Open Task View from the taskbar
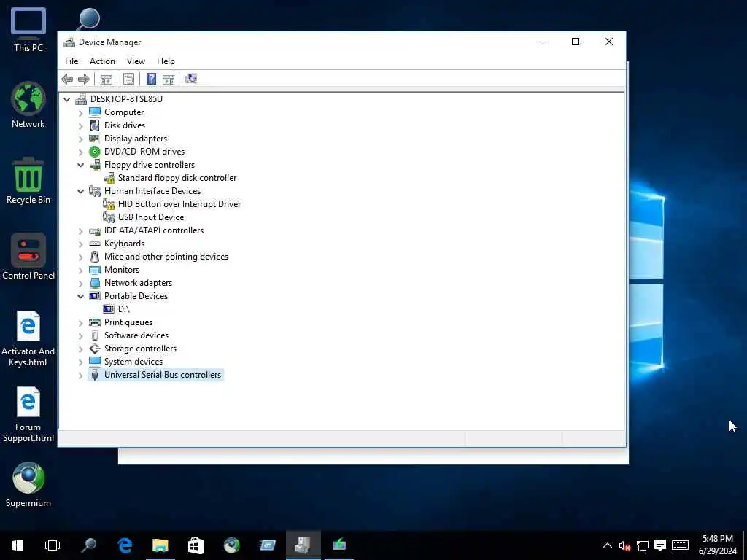747x560 pixels. pyautogui.click(x=53, y=545)
